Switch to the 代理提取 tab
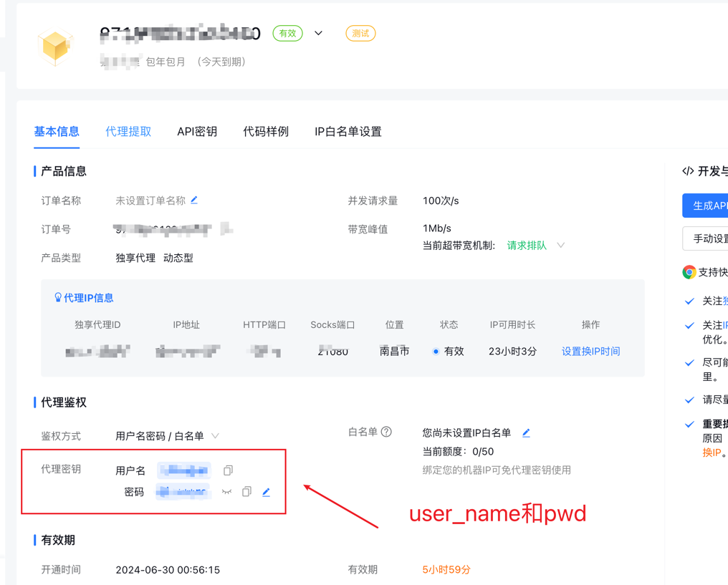The image size is (728, 585). click(128, 132)
